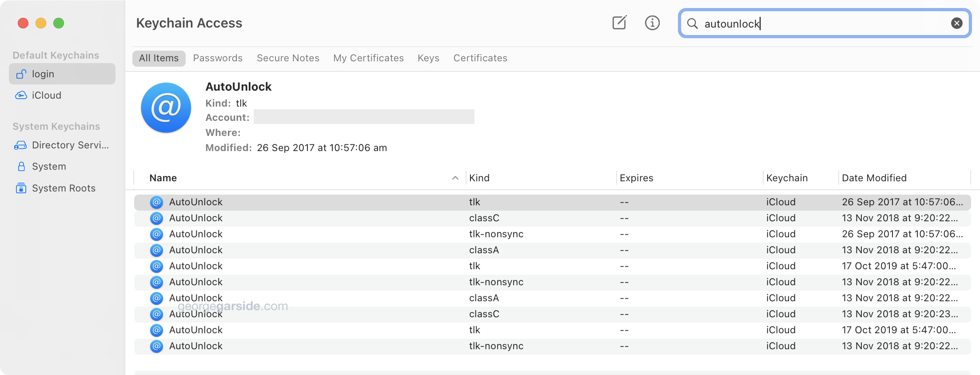Click 'tlk-nonsync' kind in third row
The image size is (980, 375).
coord(496,234)
